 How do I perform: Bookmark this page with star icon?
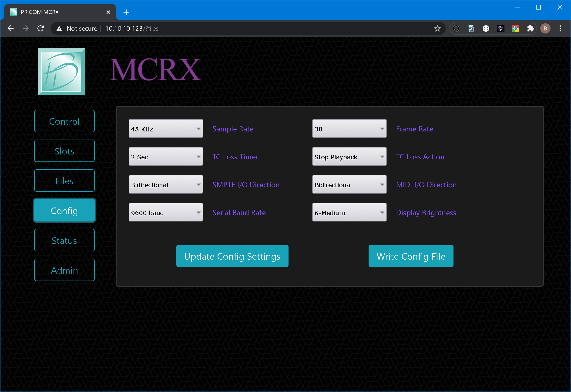437,28
